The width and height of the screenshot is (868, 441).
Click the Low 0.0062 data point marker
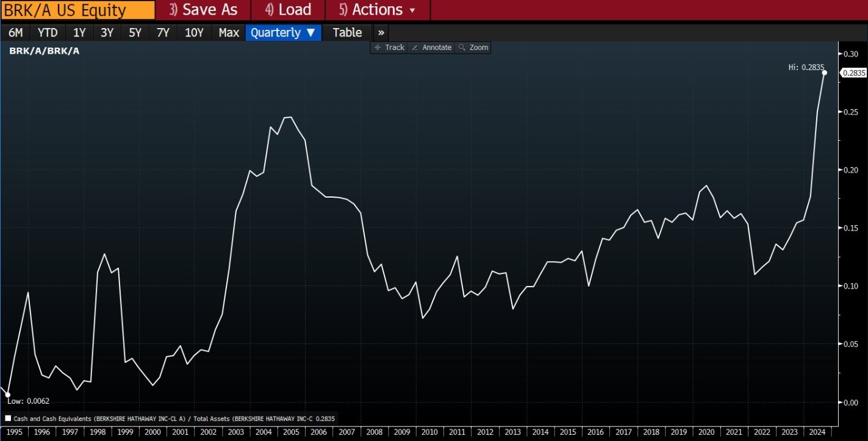[x=7, y=395]
